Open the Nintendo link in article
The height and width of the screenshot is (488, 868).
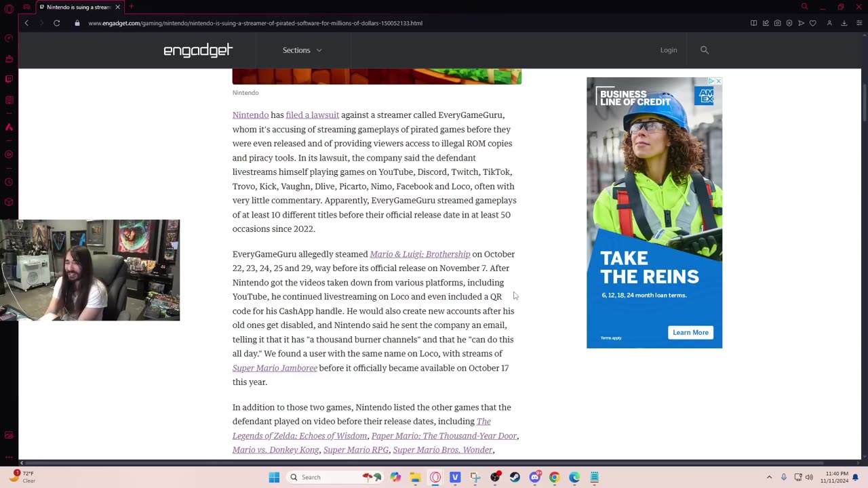click(x=250, y=115)
